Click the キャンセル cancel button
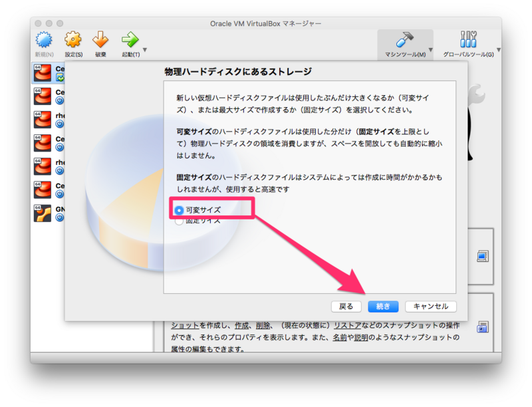The height and width of the screenshot is (407, 532). [430, 307]
